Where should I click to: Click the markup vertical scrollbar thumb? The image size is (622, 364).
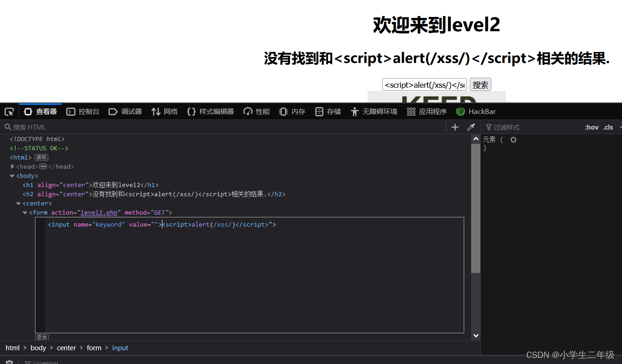click(x=476, y=208)
